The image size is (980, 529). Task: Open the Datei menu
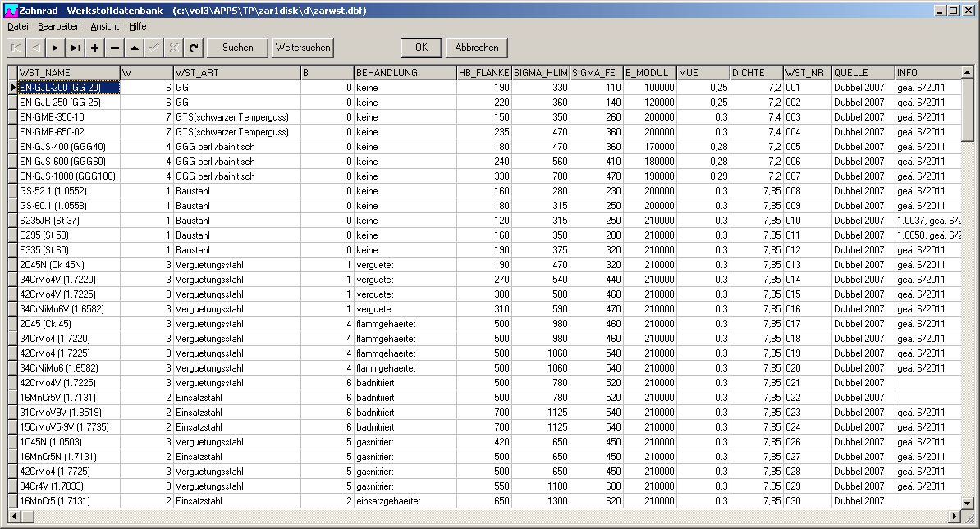click(17, 26)
